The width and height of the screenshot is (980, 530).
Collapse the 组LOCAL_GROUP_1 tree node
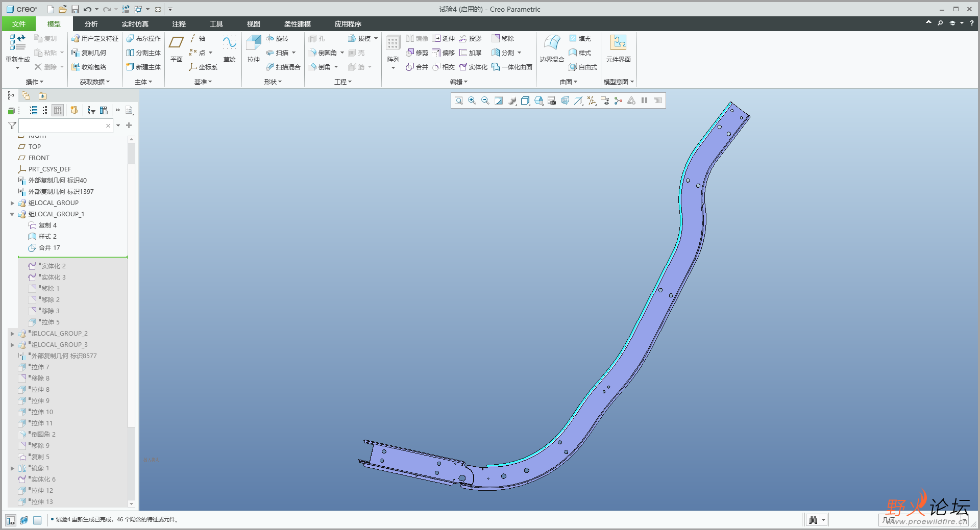coord(12,214)
